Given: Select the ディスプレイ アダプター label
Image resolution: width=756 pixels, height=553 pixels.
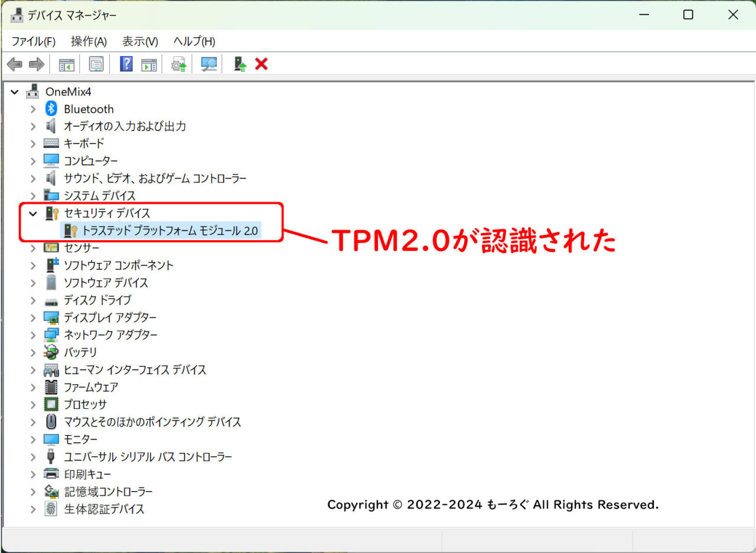Looking at the screenshot, I should 110,318.
